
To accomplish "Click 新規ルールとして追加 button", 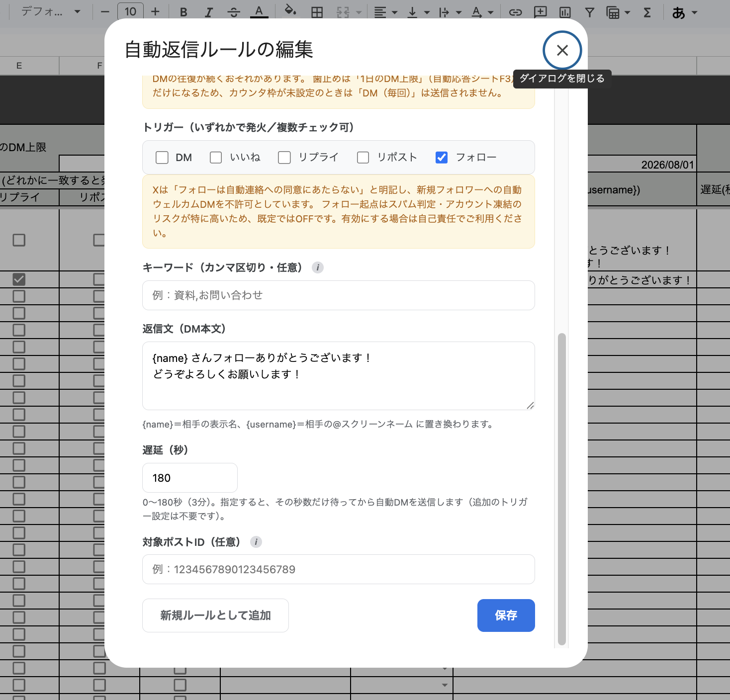I will point(215,615).
